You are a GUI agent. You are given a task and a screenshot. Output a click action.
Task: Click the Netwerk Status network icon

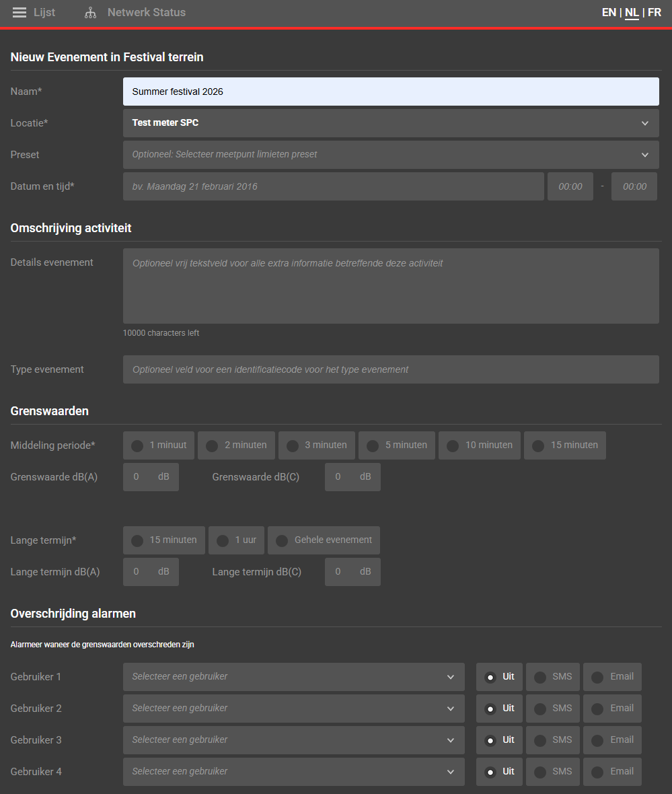91,13
